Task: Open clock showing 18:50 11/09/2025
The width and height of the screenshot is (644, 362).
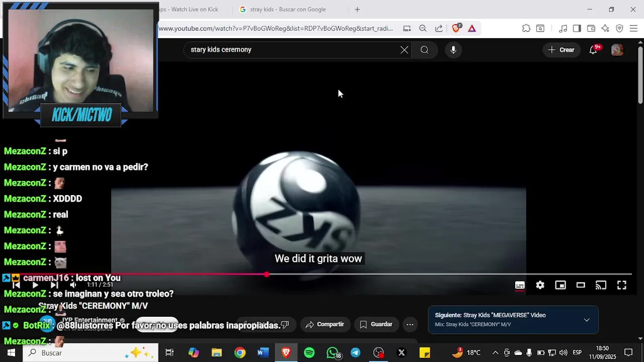Action: coord(603,352)
